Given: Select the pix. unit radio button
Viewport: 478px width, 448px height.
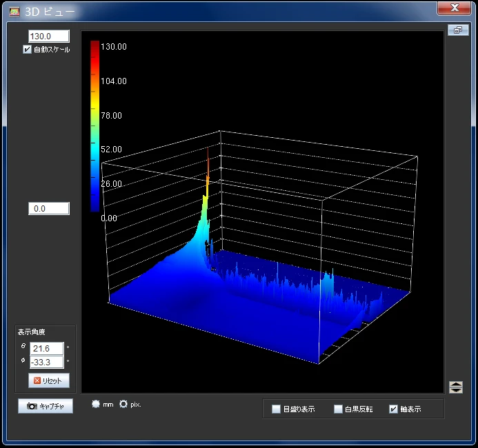Looking at the screenshot, I should coord(124,405).
